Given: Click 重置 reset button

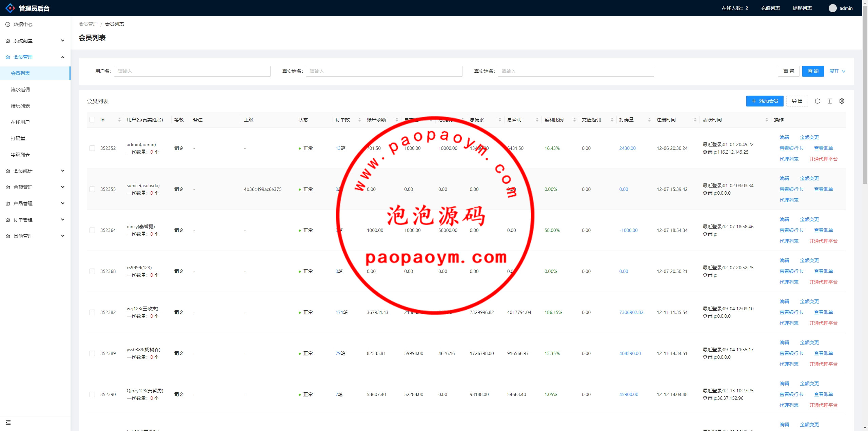Looking at the screenshot, I should (x=788, y=71).
